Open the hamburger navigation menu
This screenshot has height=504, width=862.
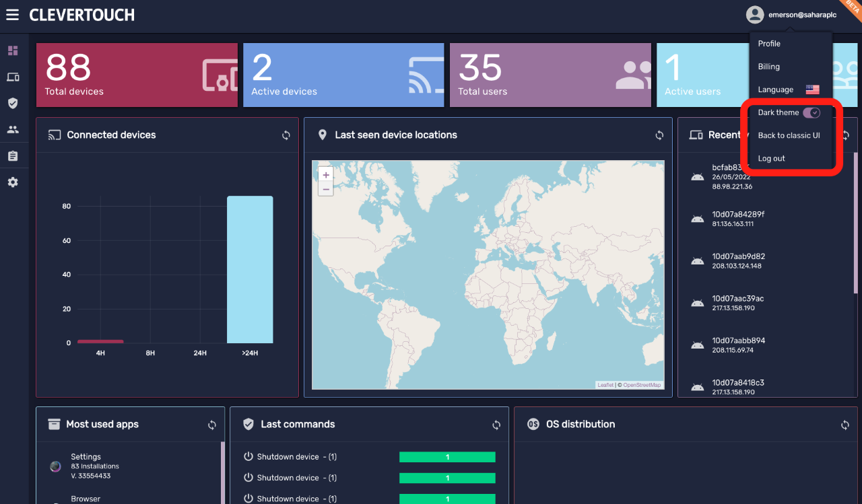pyautogui.click(x=12, y=14)
